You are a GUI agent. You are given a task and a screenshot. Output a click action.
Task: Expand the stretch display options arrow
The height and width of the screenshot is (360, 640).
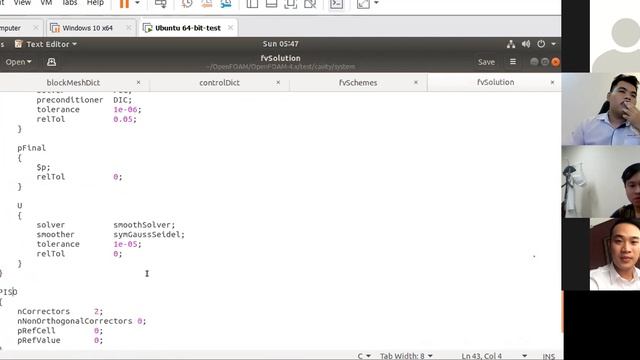[376, 3]
